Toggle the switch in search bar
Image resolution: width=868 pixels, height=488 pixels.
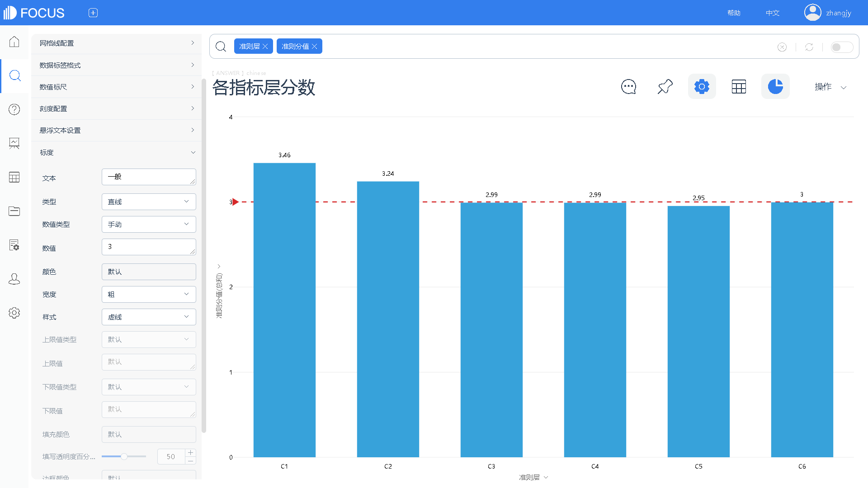(842, 47)
